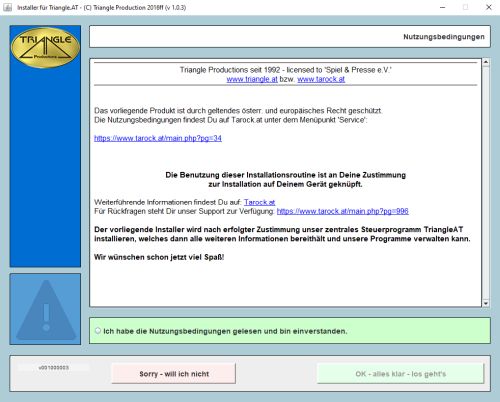The image size is (500, 402).
Task: Click the Nutzungsbedingungen header panel
Action: pos(290,37)
